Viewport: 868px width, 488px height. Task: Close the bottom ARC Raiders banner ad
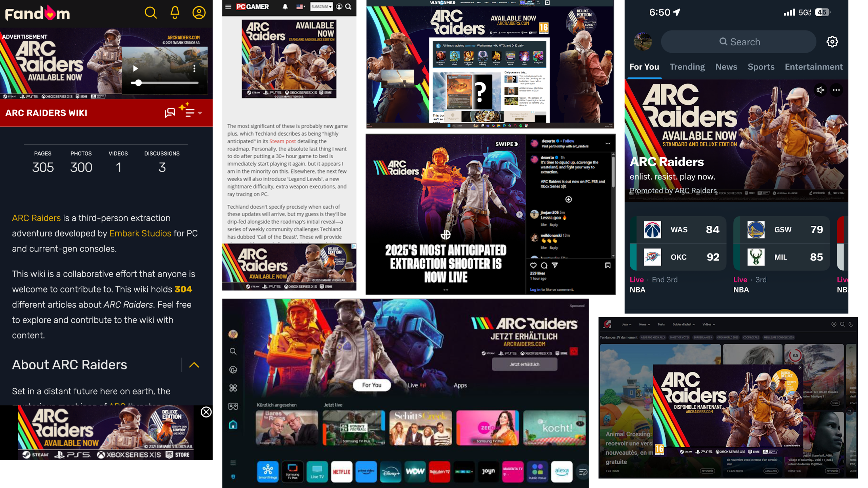click(206, 412)
